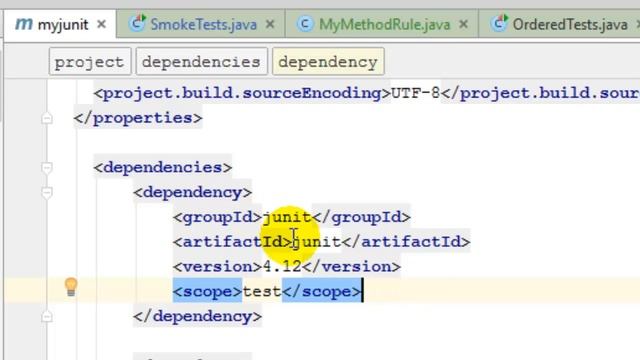Open the SmokeTests.java tab
Screen dimensions: 640x360
point(203,24)
